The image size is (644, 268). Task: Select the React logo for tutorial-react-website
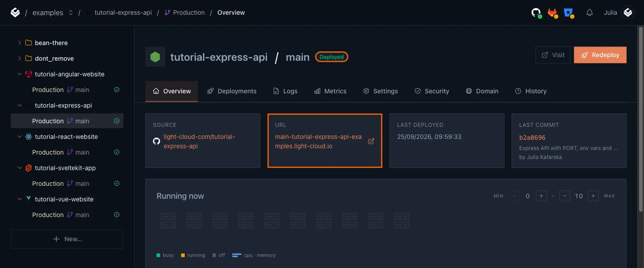click(x=29, y=137)
